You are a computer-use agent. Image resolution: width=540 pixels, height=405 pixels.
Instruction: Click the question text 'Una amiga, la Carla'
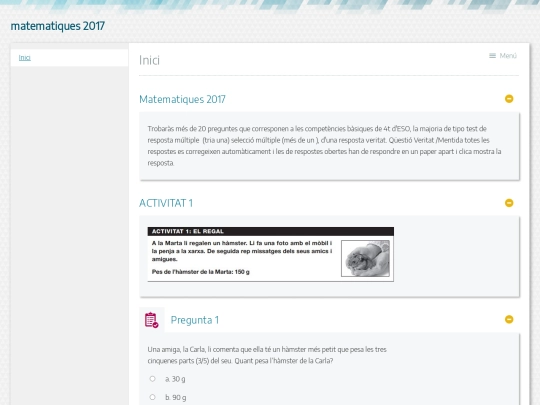pos(267,355)
